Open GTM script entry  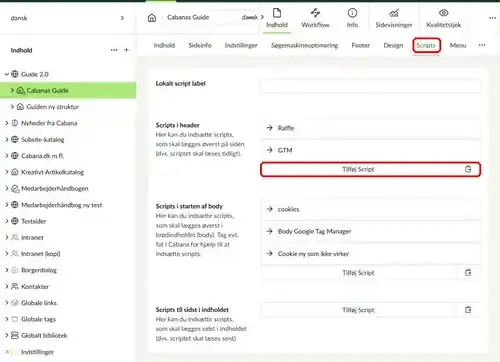tap(370, 150)
